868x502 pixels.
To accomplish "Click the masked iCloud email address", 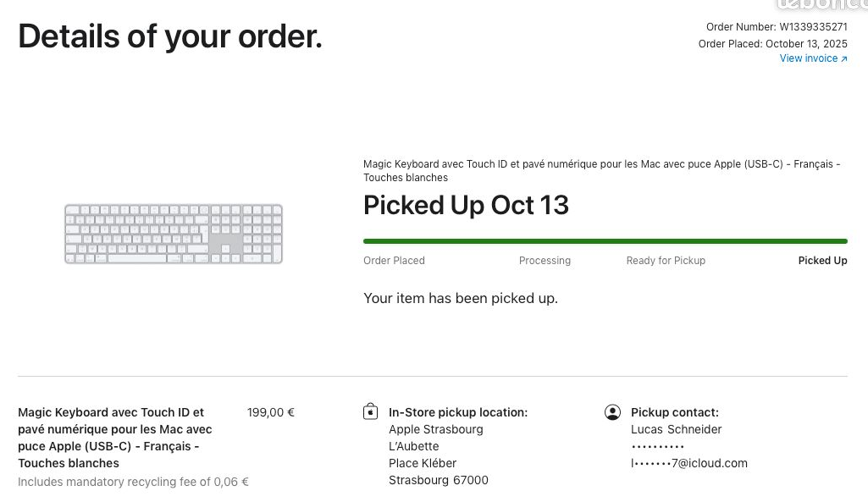I will [688, 463].
